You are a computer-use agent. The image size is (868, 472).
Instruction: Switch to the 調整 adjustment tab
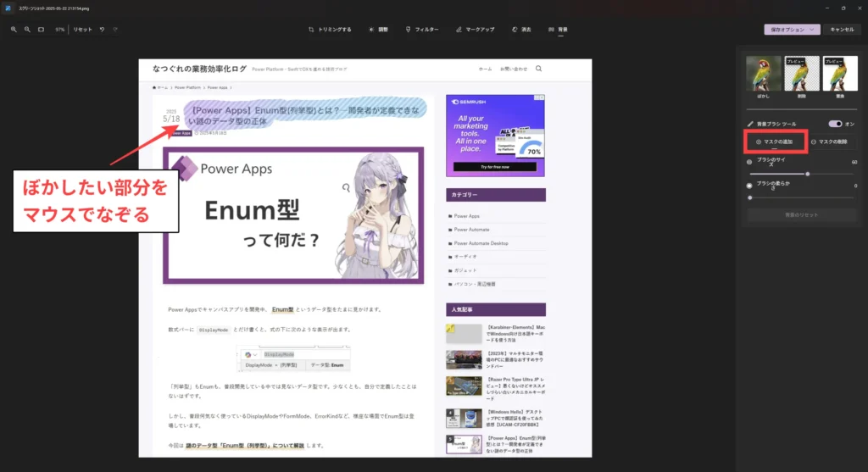[379, 30]
